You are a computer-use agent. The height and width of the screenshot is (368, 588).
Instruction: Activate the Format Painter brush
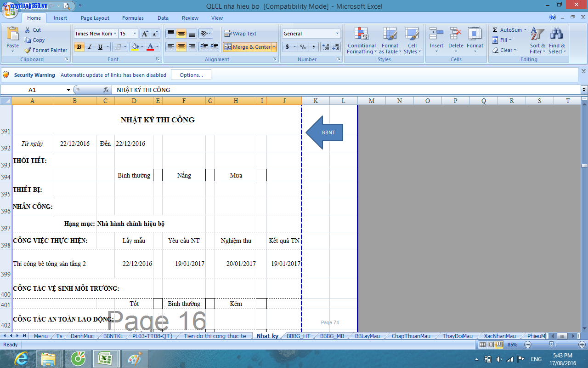(x=46, y=50)
